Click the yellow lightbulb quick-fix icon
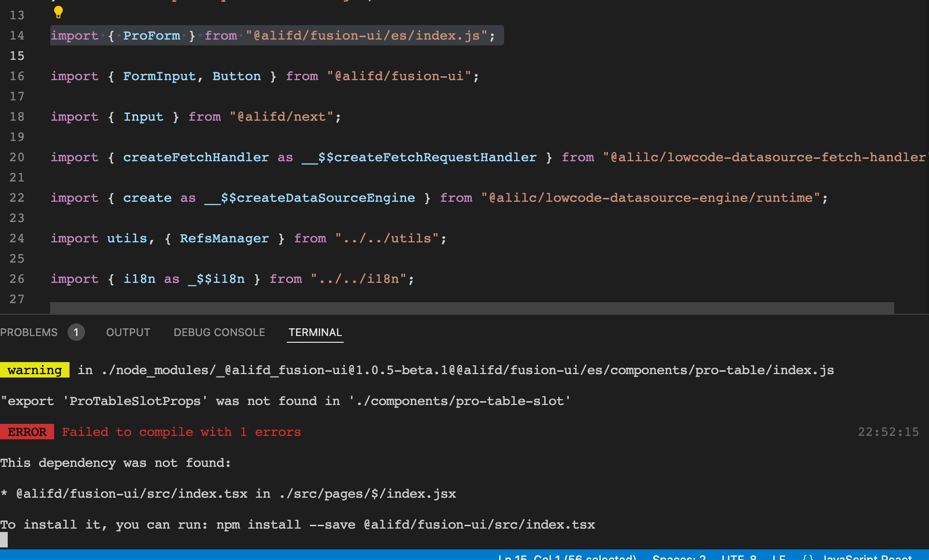This screenshot has height=560, width=929. click(x=58, y=12)
